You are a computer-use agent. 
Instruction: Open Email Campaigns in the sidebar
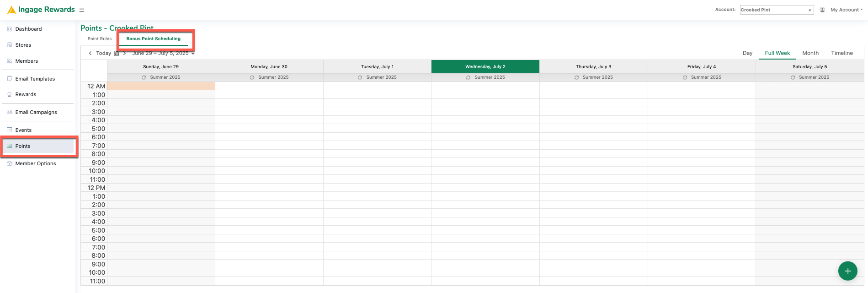(x=36, y=112)
